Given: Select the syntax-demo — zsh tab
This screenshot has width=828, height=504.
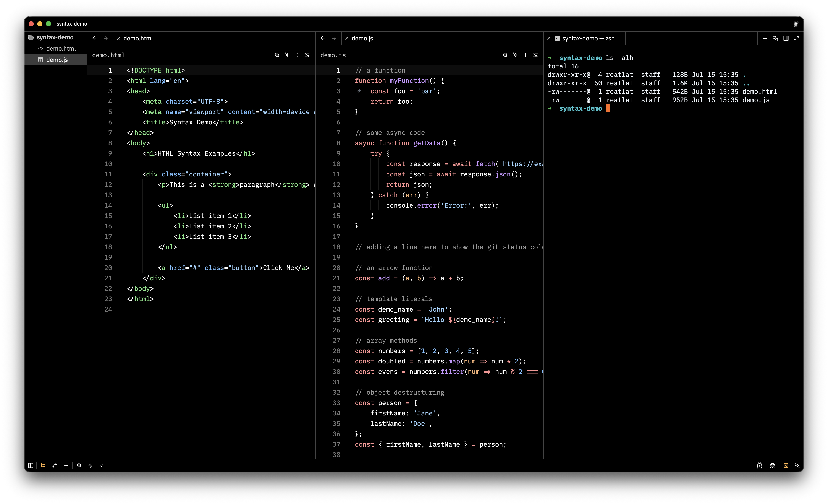Looking at the screenshot, I should pos(588,38).
